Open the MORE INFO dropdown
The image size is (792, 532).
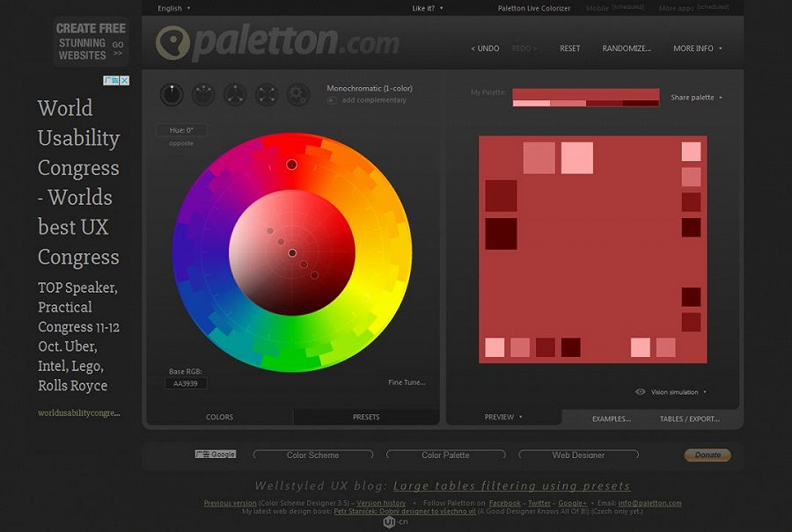[698, 48]
